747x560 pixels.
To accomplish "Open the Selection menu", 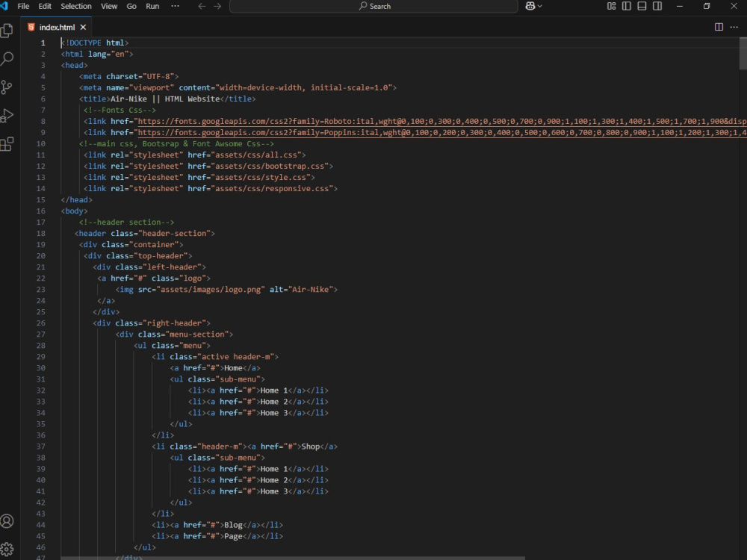I will 76,6.
